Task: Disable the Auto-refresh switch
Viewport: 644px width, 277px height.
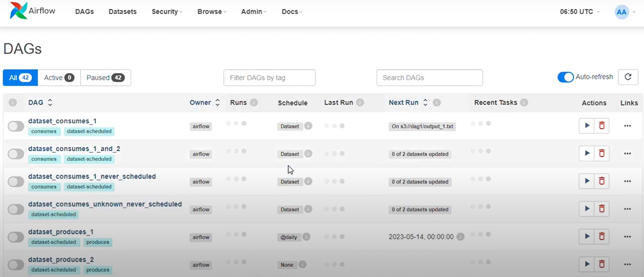Action: click(565, 77)
